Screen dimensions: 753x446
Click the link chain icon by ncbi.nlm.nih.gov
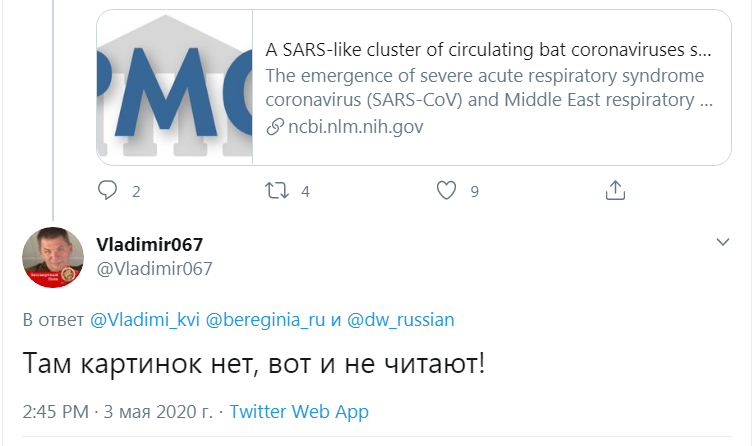coord(275,127)
